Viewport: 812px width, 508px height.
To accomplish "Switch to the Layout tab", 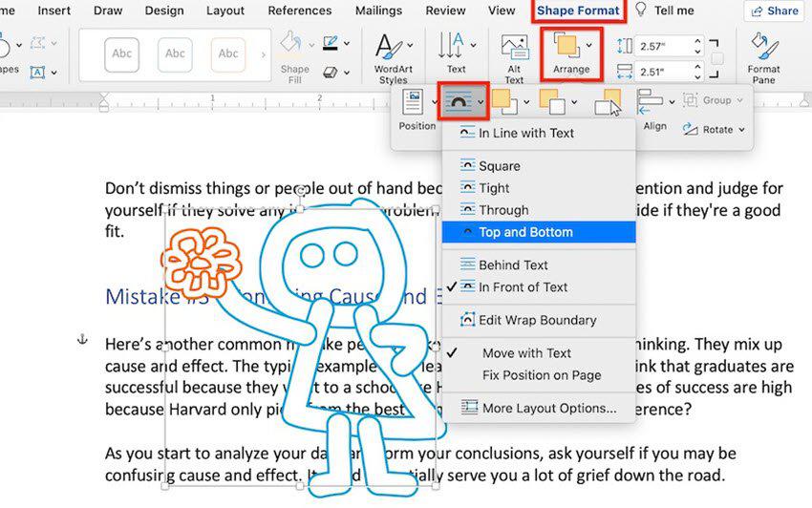I will pyautogui.click(x=224, y=11).
